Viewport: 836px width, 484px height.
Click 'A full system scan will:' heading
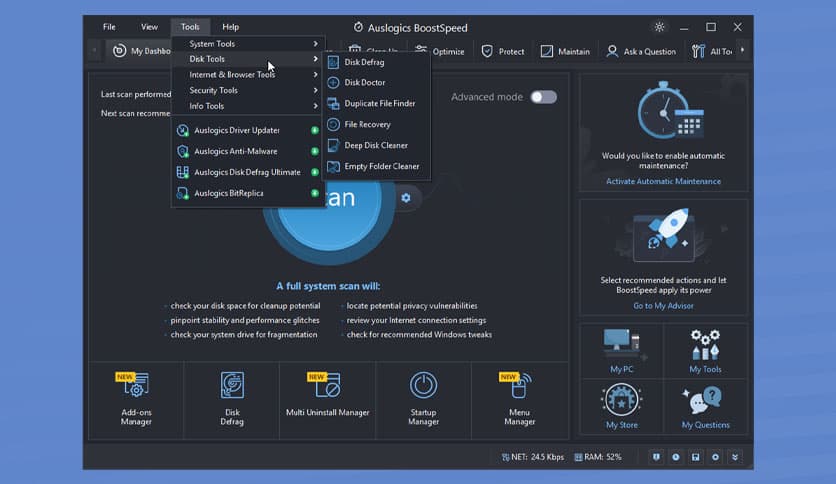point(328,286)
